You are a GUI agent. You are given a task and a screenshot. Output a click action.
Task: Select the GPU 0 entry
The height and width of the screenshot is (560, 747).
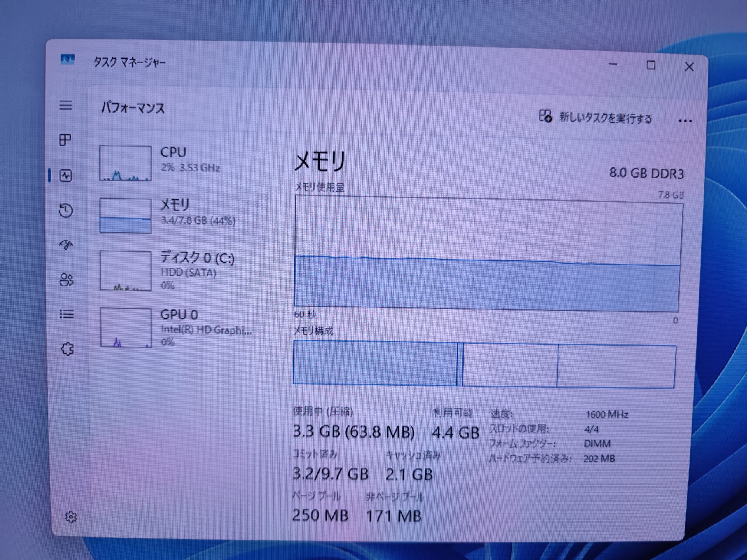[x=180, y=328]
